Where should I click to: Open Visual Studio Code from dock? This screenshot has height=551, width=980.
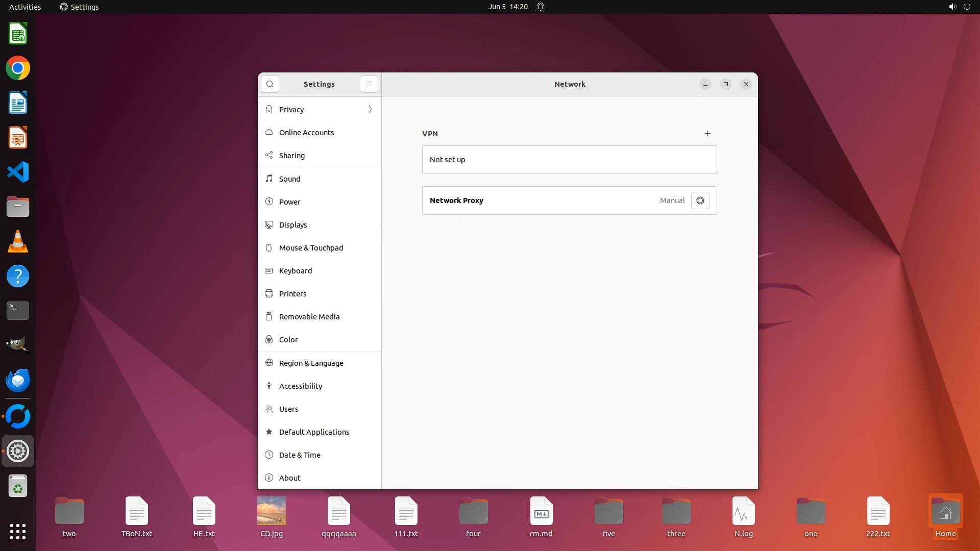pos(18,172)
